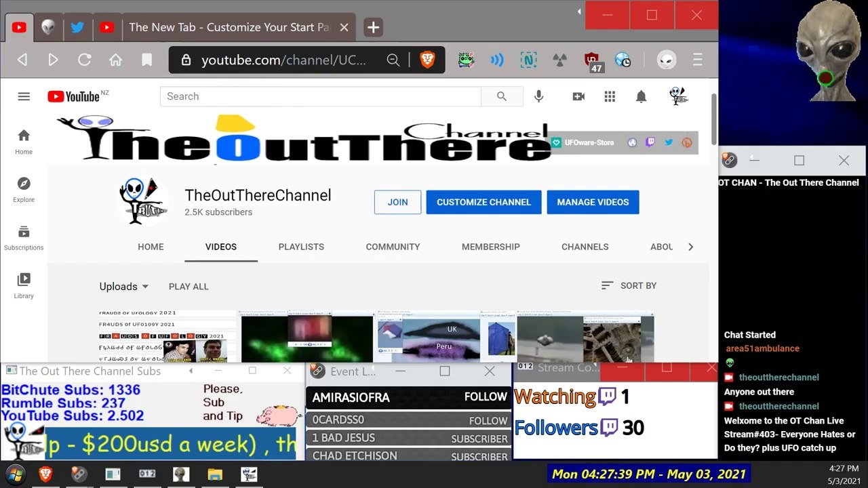868x488 pixels.
Task: Open the uBlock shield showing 47
Action: click(592, 62)
